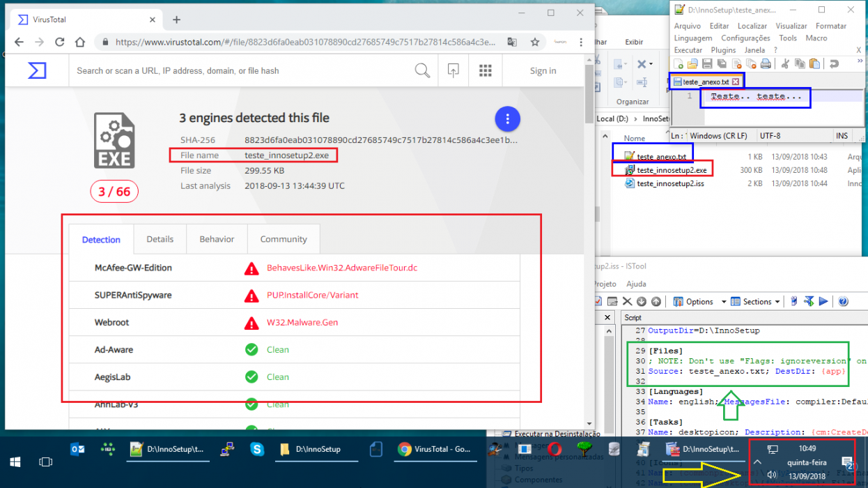Select the Detection tab
The height and width of the screenshot is (488, 868).
coord(101,240)
